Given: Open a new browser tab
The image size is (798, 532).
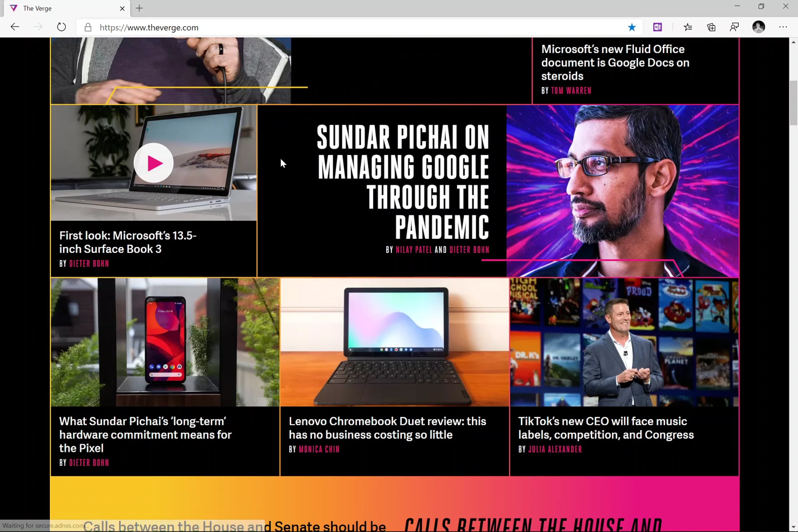Looking at the screenshot, I should point(139,8).
